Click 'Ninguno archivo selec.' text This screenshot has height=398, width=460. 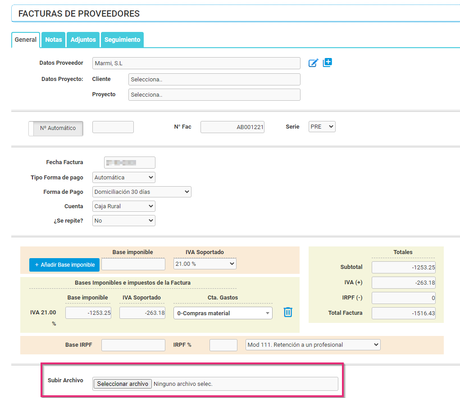[183, 384]
